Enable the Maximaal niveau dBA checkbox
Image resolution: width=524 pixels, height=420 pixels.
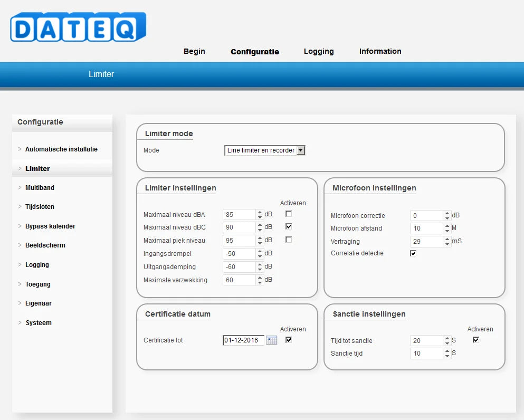(289, 214)
